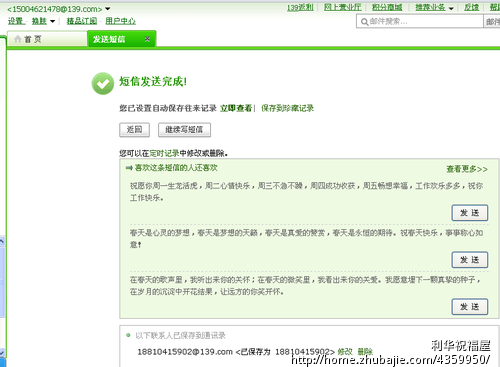Expand the 换肤 skin dropdown arrow
This screenshot has width=500, height=367.
coord(52,21)
